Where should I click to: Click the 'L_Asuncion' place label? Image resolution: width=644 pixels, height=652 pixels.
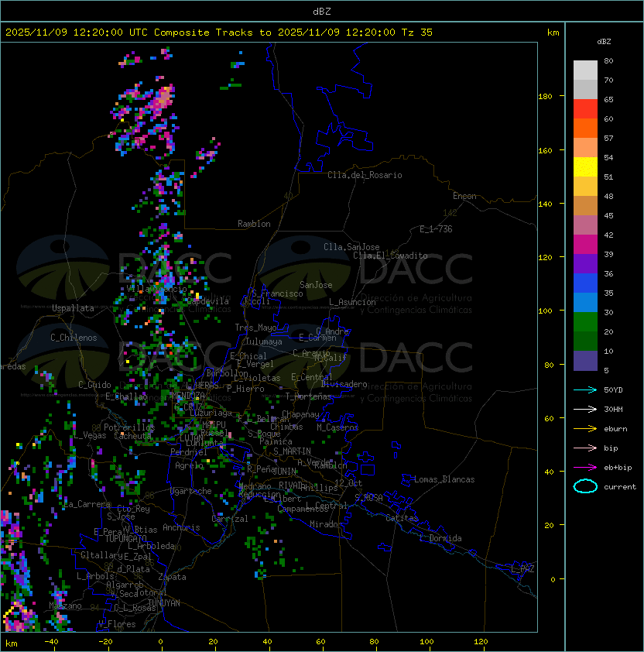tap(352, 302)
